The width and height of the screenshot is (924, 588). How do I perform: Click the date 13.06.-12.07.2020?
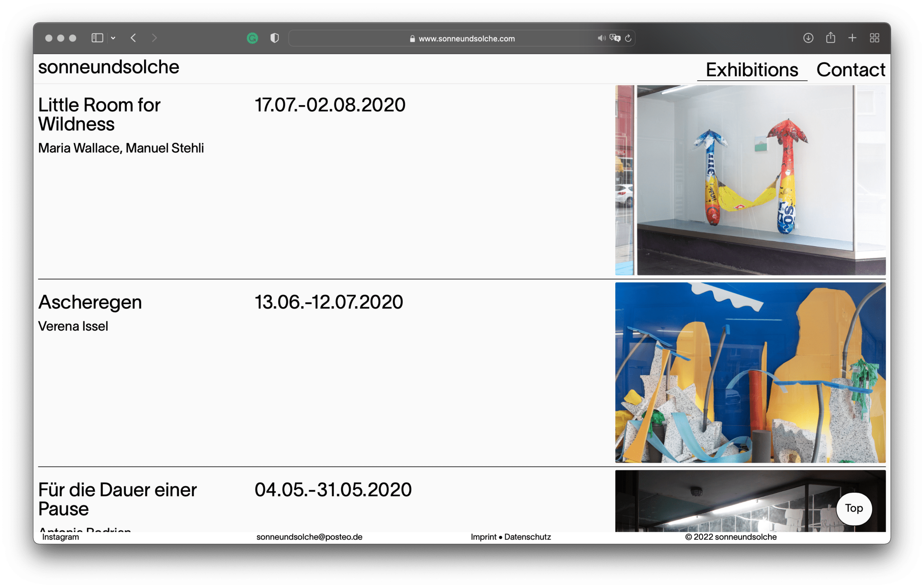[x=329, y=302]
